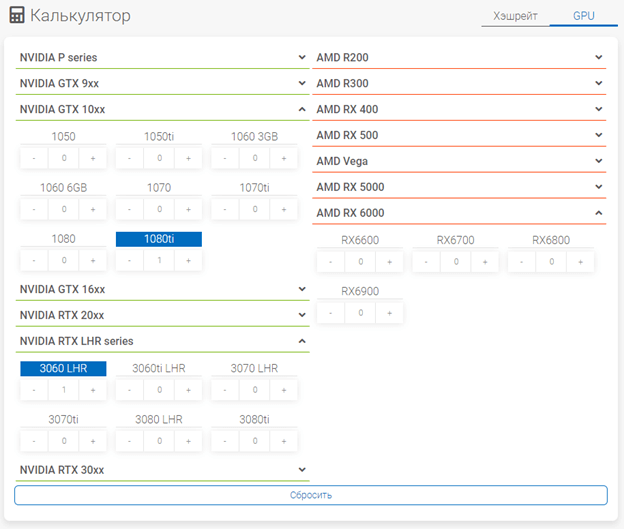Image resolution: width=624 pixels, height=529 pixels.
Task: Expand the NVIDIA P series section
Action: 162,57
